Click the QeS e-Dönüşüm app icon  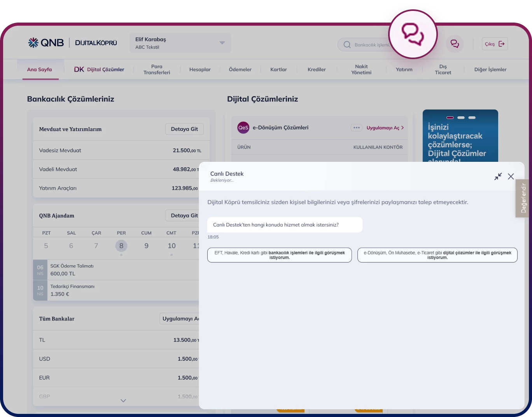click(x=243, y=128)
